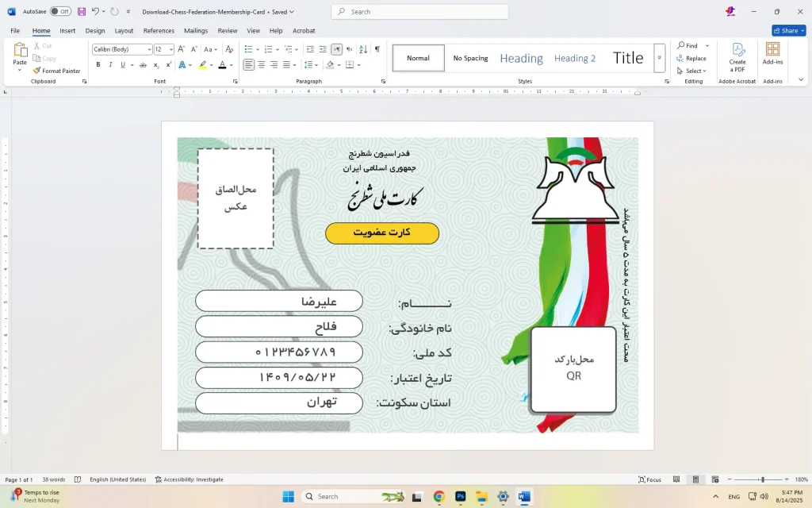Screen dimensions: 812x508
Task: Click the Format Painter tool
Action: click(56, 71)
